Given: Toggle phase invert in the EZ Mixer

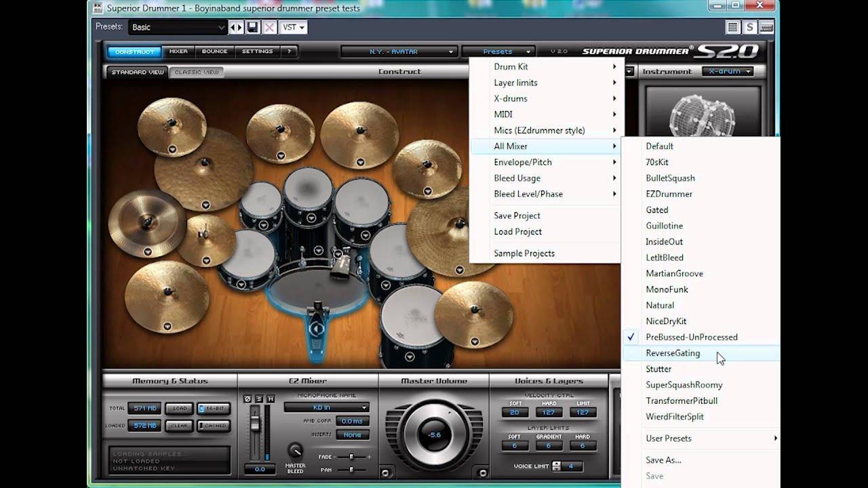Looking at the screenshot, I should pyautogui.click(x=248, y=399).
